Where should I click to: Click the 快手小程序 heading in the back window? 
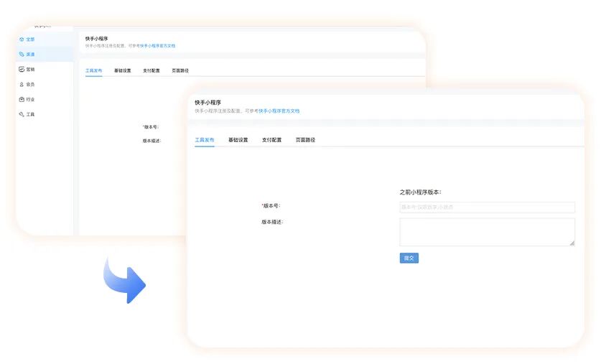point(97,39)
